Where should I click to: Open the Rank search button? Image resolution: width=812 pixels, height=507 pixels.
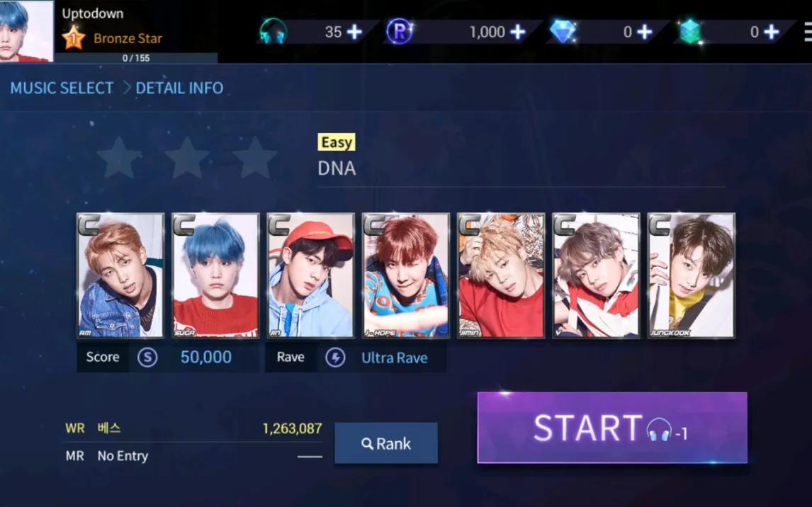pyautogui.click(x=385, y=443)
